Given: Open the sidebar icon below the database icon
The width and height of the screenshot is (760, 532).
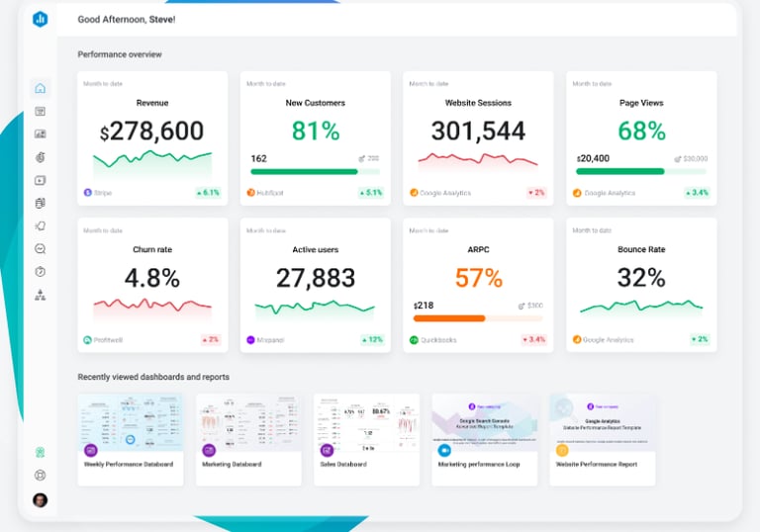Looking at the screenshot, I should [x=41, y=225].
